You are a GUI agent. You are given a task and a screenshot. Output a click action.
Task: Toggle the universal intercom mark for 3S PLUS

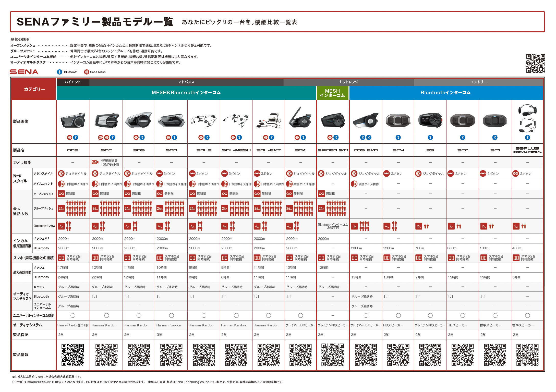pos(528,315)
